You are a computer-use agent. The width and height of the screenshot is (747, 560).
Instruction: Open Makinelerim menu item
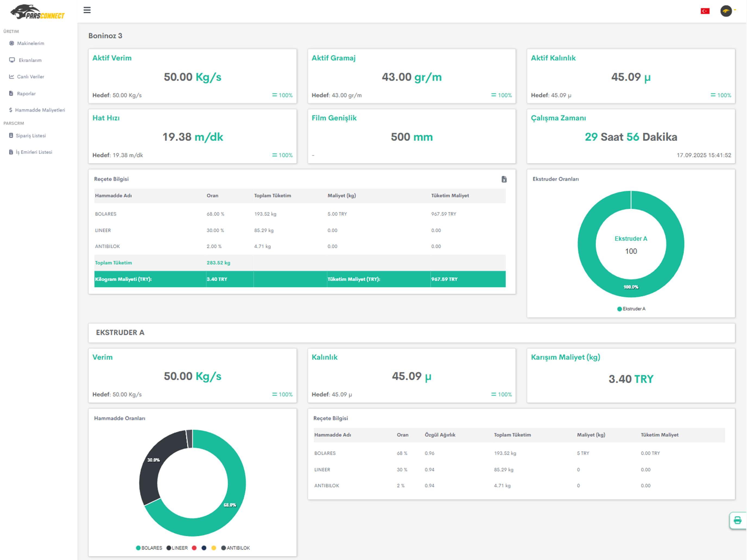point(30,43)
